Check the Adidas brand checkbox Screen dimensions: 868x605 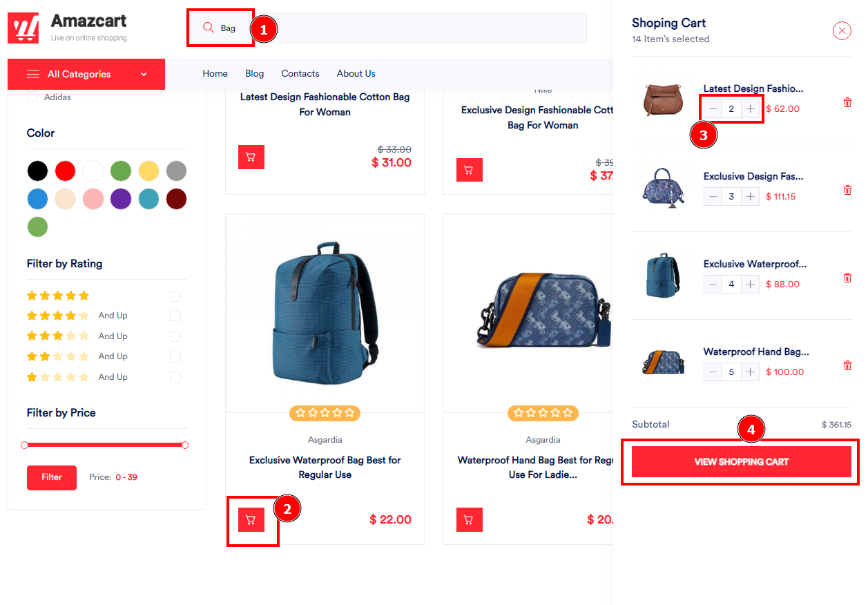[x=32, y=97]
